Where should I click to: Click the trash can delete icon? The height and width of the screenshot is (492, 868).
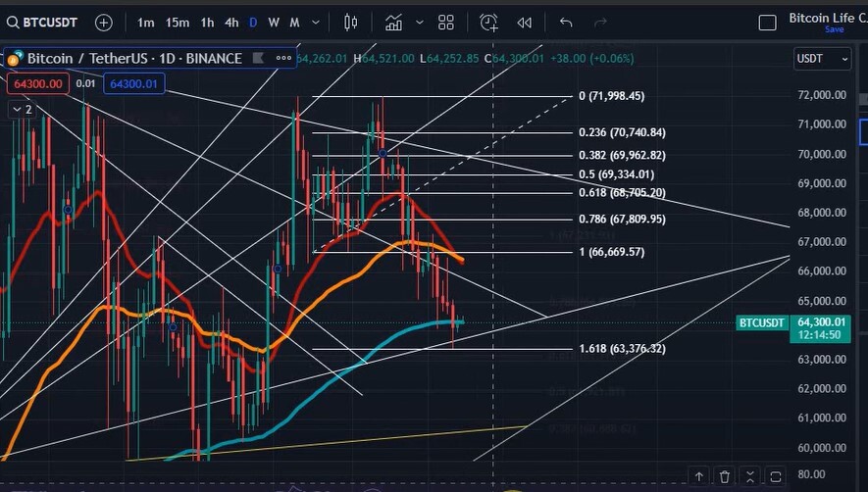point(724,476)
